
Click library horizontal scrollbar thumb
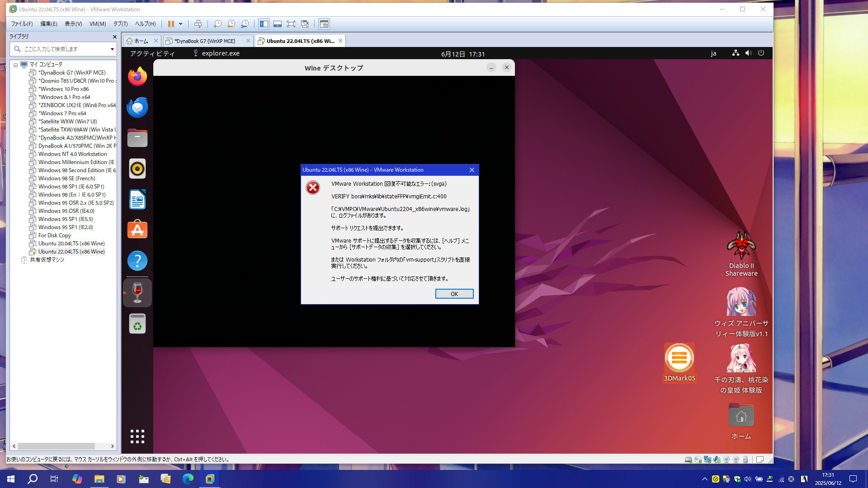tap(57, 446)
